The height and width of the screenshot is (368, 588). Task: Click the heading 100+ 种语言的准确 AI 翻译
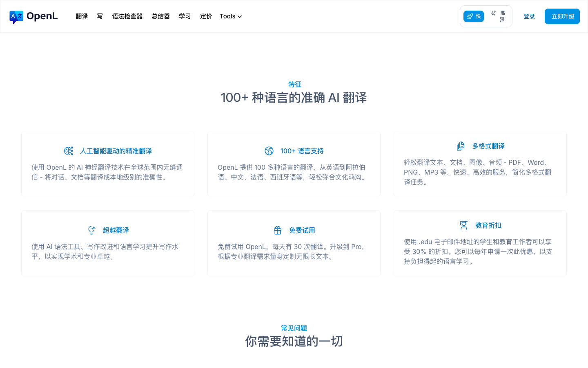(294, 98)
